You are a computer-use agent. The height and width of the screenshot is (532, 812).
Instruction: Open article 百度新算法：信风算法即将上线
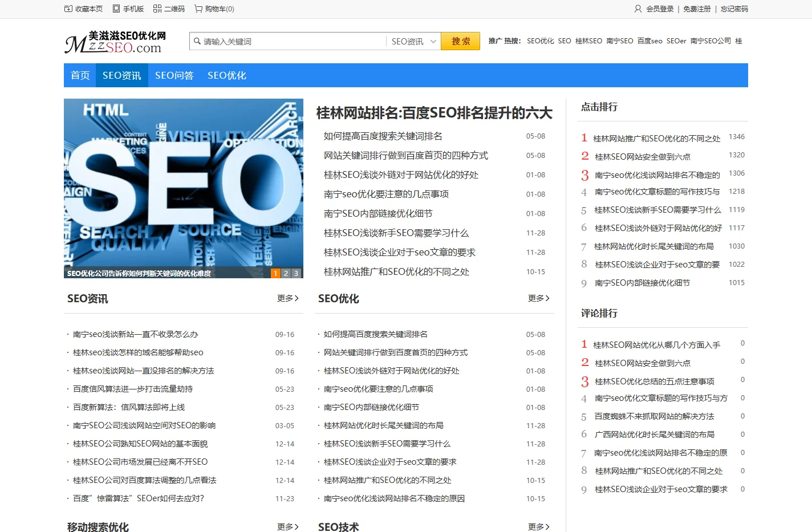tap(129, 408)
